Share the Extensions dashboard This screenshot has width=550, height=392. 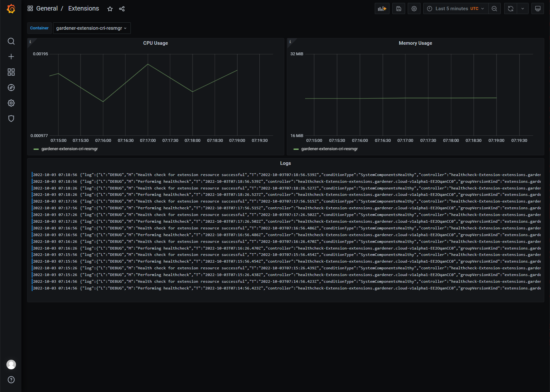pos(122,9)
